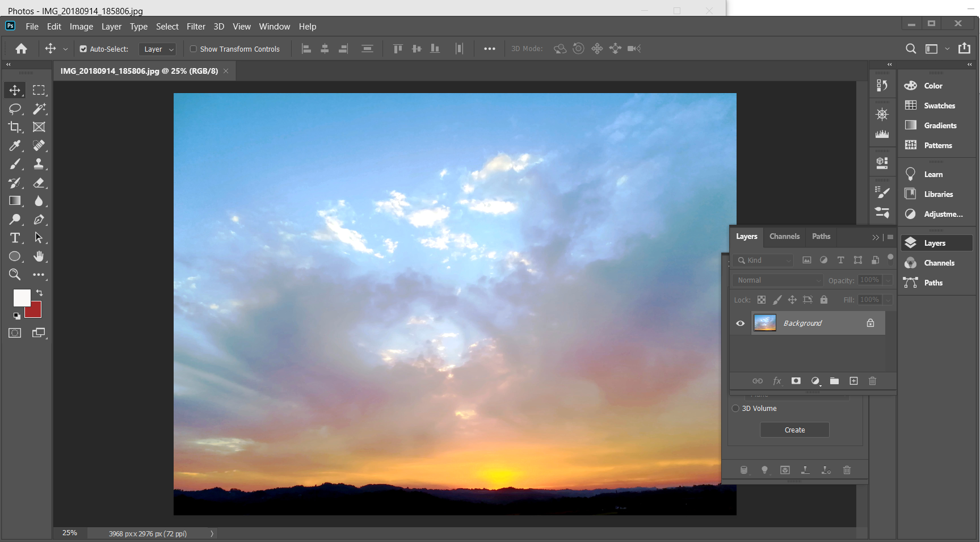Expand the Normal blending mode dropdown

click(x=777, y=280)
